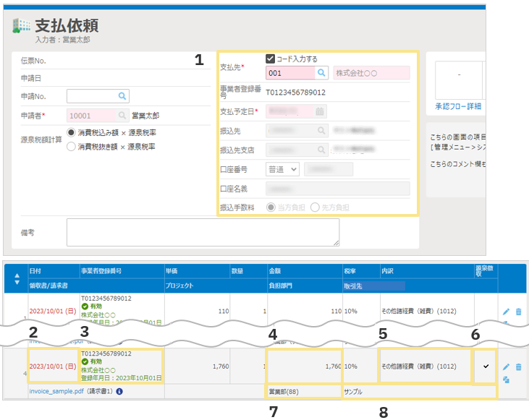Viewport: 529px width, 420px height.
Task: Click the 金額 column header
Action: coord(275,270)
